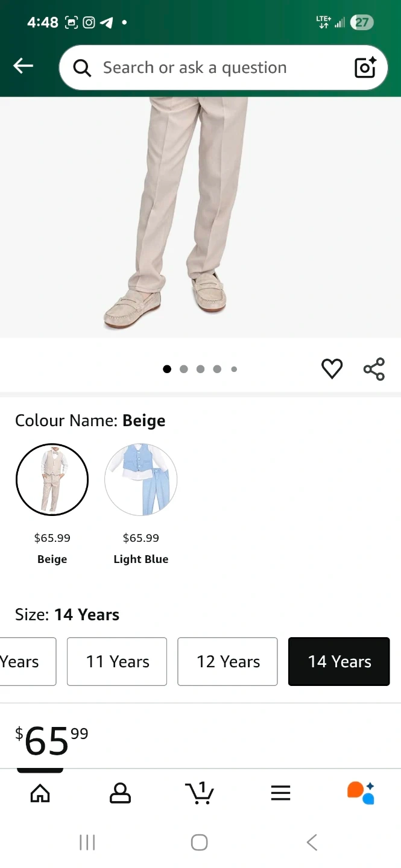Tap the back arrow icon
The width and height of the screenshot is (401, 868).
[x=24, y=66]
